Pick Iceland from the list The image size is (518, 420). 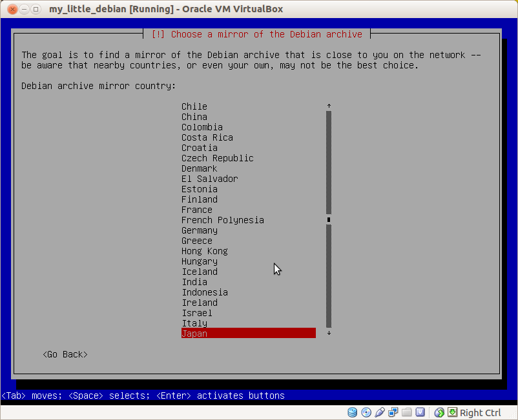click(200, 272)
